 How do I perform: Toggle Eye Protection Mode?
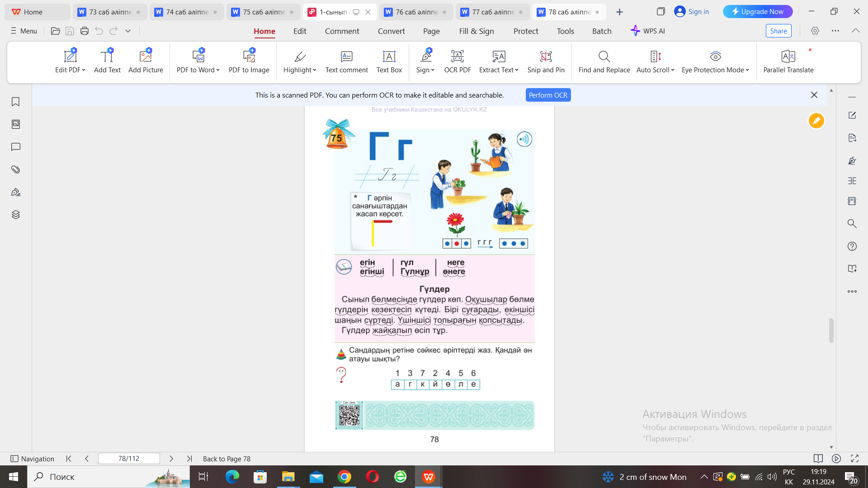coord(715,56)
